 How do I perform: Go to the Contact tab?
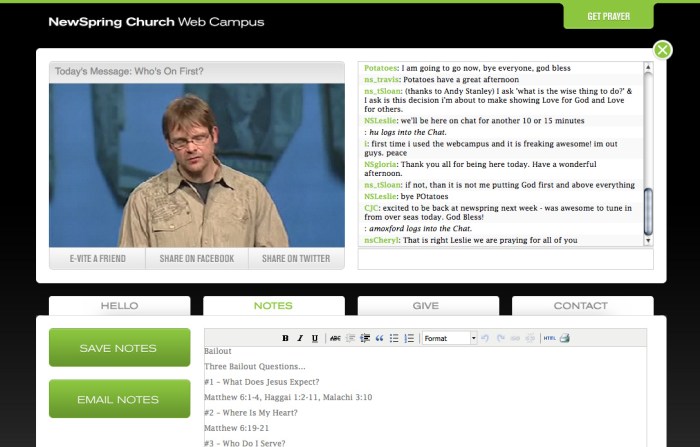point(581,306)
